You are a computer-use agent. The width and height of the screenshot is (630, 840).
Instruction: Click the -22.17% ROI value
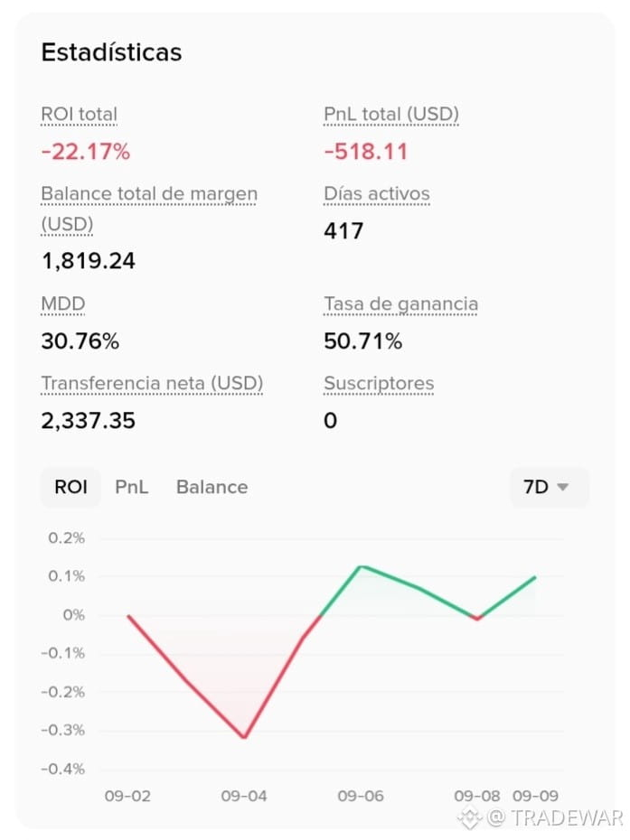tap(86, 152)
